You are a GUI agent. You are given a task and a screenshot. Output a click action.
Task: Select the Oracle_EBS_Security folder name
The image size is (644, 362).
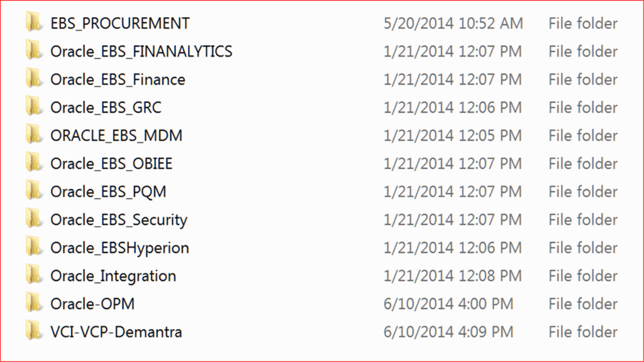click(x=119, y=220)
